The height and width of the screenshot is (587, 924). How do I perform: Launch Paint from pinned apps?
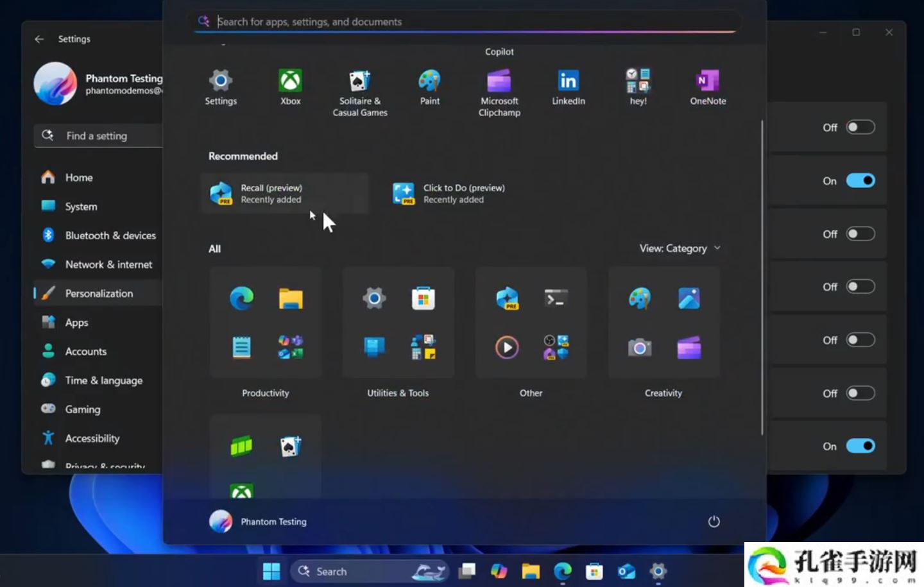click(429, 87)
